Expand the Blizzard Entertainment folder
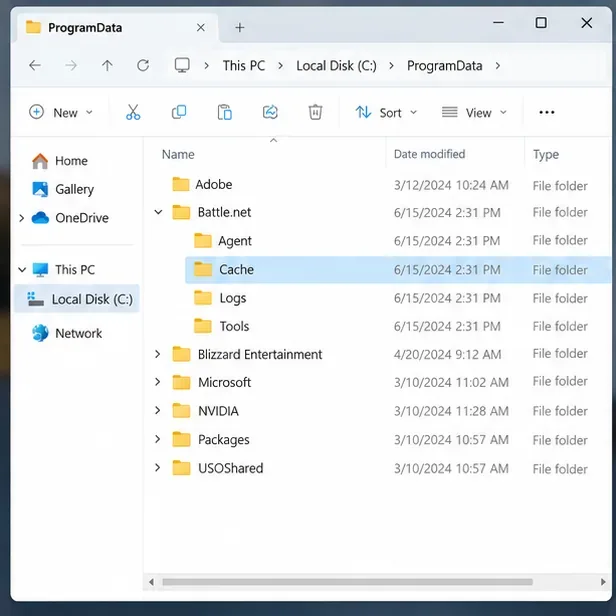 click(158, 354)
